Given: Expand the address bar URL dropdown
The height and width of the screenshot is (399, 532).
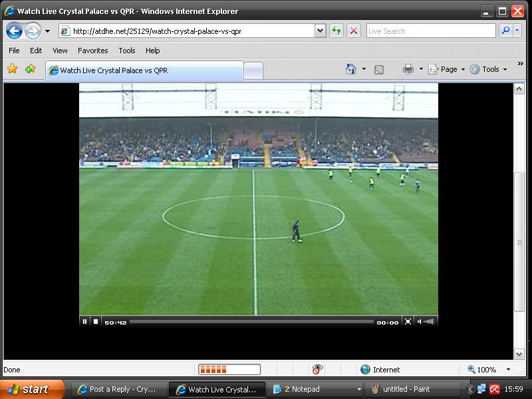Looking at the screenshot, I should pyautogui.click(x=320, y=31).
